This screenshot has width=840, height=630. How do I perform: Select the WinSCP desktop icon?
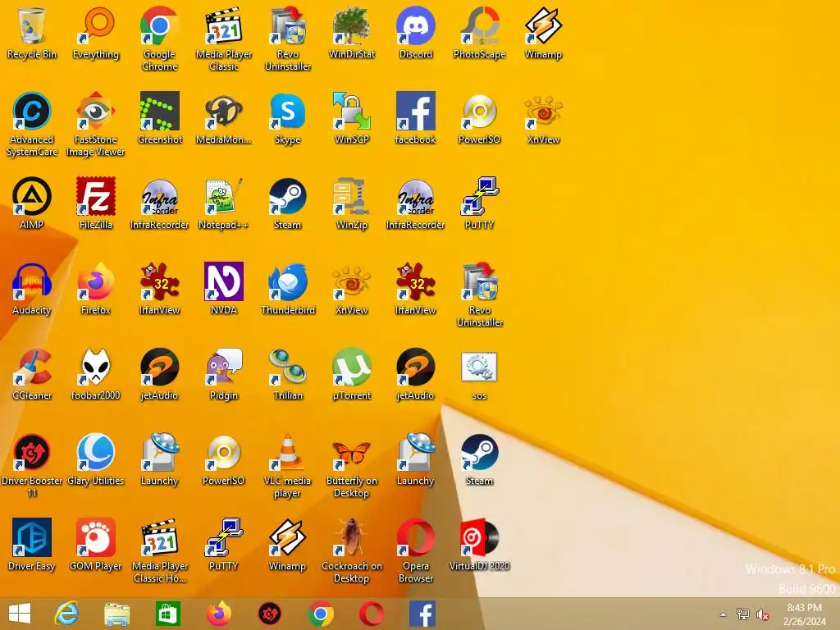(351, 120)
